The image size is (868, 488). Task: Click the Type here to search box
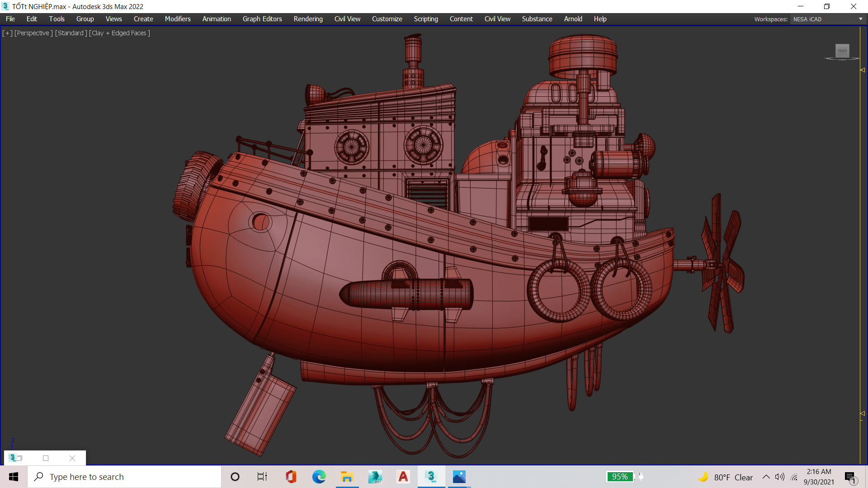click(x=124, y=477)
